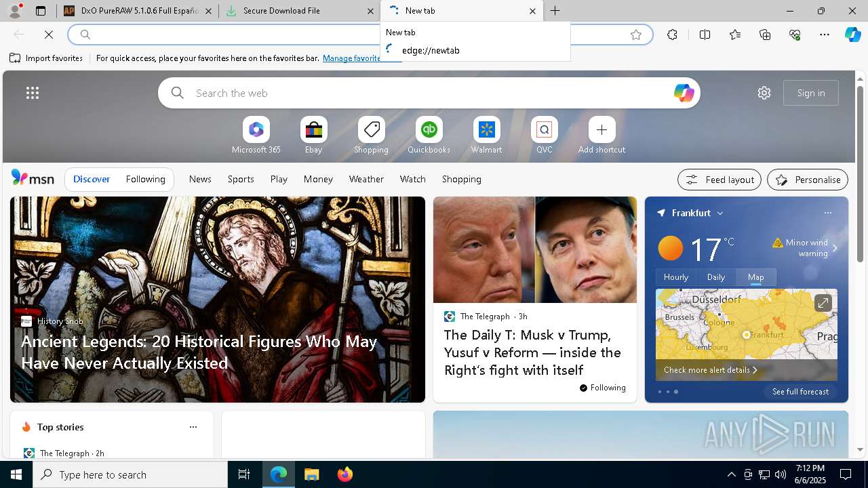Select the Hourly weather tab
This screenshot has height=488, width=868.
[676, 277]
